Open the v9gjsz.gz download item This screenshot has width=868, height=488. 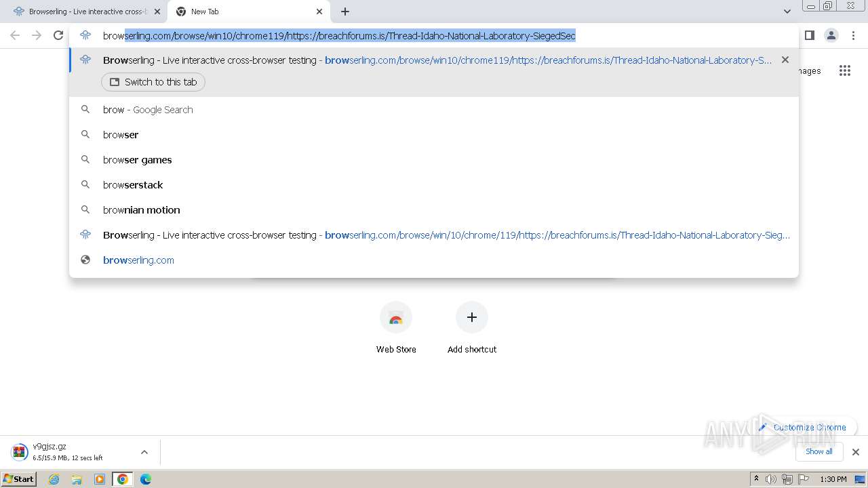[68, 451]
